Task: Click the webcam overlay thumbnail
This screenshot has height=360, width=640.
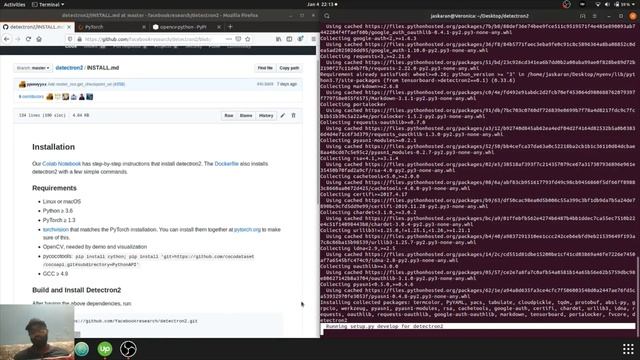Action: (37, 332)
